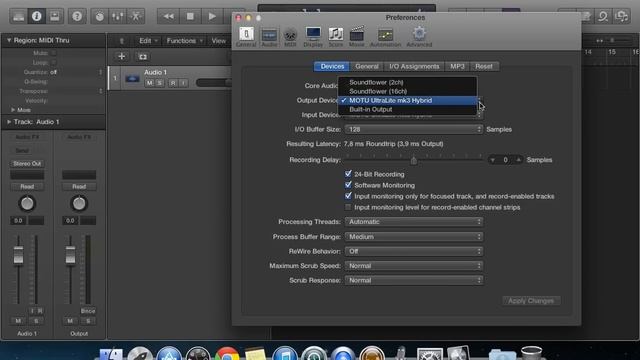Open Smart Controls button
The width and height of the screenshot is (640, 360).
coord(99,16)
